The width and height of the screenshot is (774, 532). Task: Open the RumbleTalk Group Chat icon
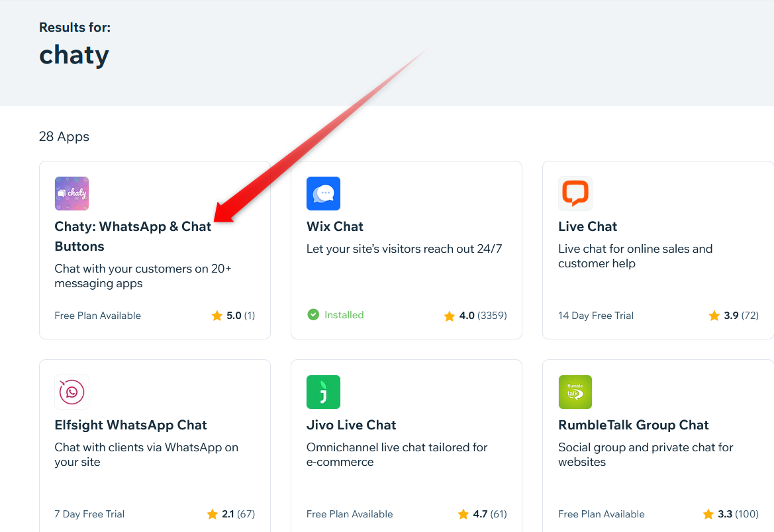coord(575,392)
